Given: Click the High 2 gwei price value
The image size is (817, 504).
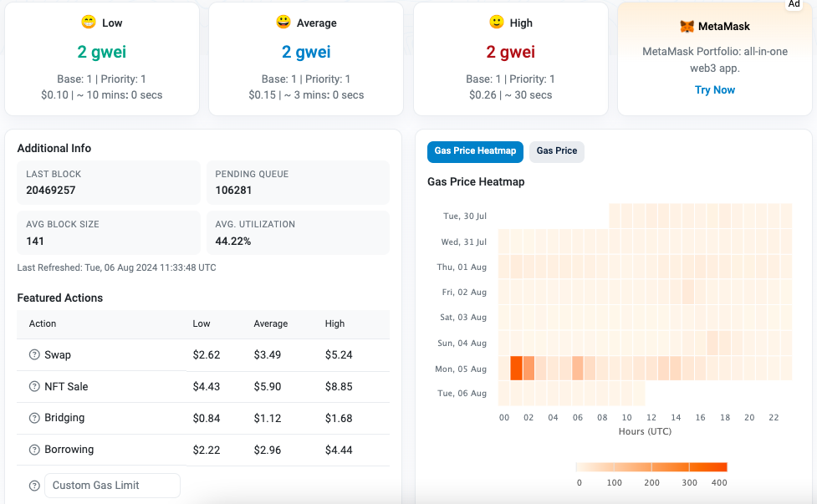Looking at the screenshot, I should point(510,53).
